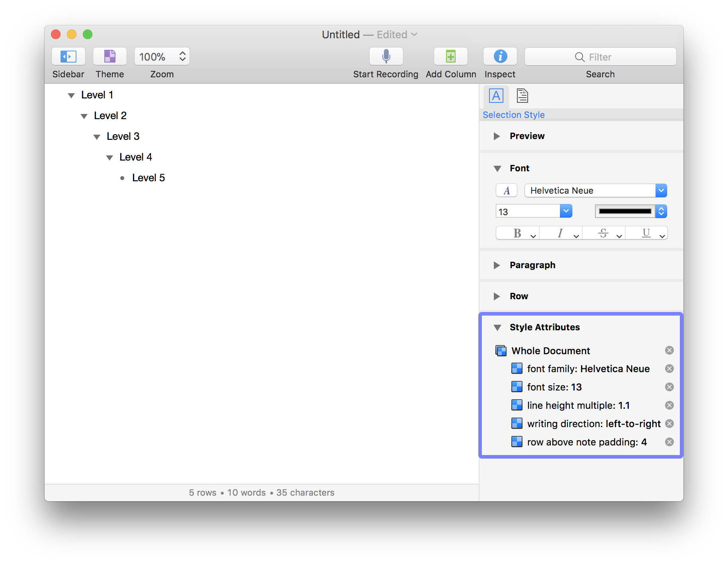728x565 pixels.
Task: Click the 'font family: Helvetica Neue' attribute text
Action: (588, 369)
